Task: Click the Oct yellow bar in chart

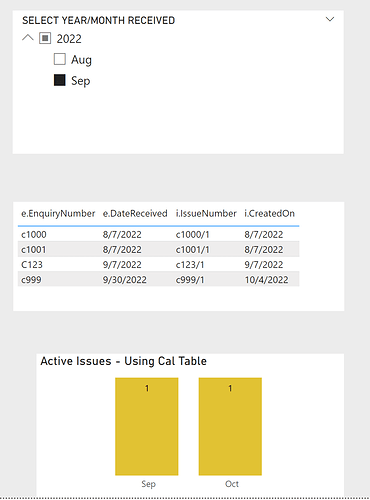Action: (230, 426)
